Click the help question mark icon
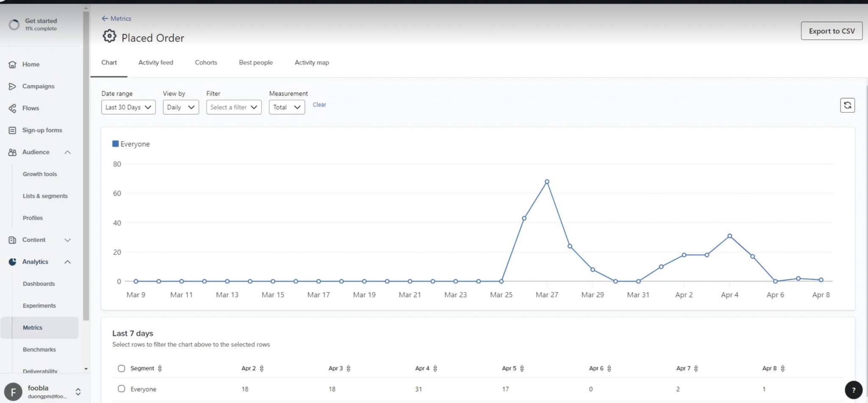The width and height of the screenshot is (868, 403). click(854, 390)
